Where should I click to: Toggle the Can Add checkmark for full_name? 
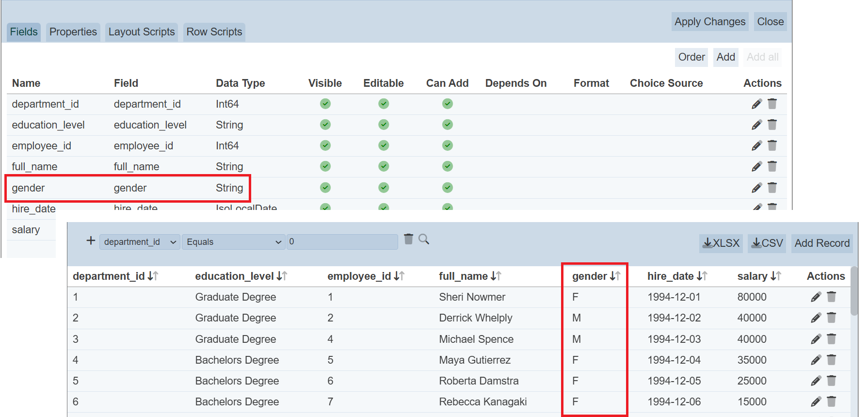(447, 166)
